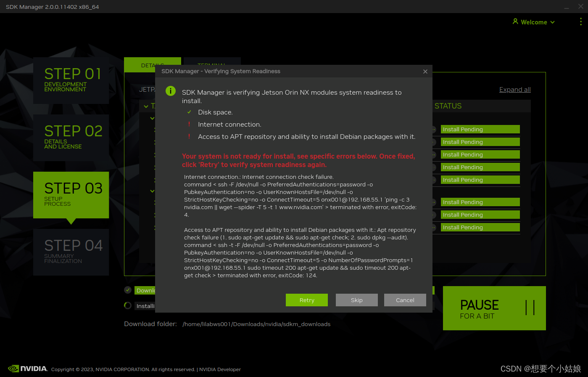Click the 'SDK Manager is verifying Jetson Orin NX' message
The image size is (588, 377).
(x=292, y=96)
